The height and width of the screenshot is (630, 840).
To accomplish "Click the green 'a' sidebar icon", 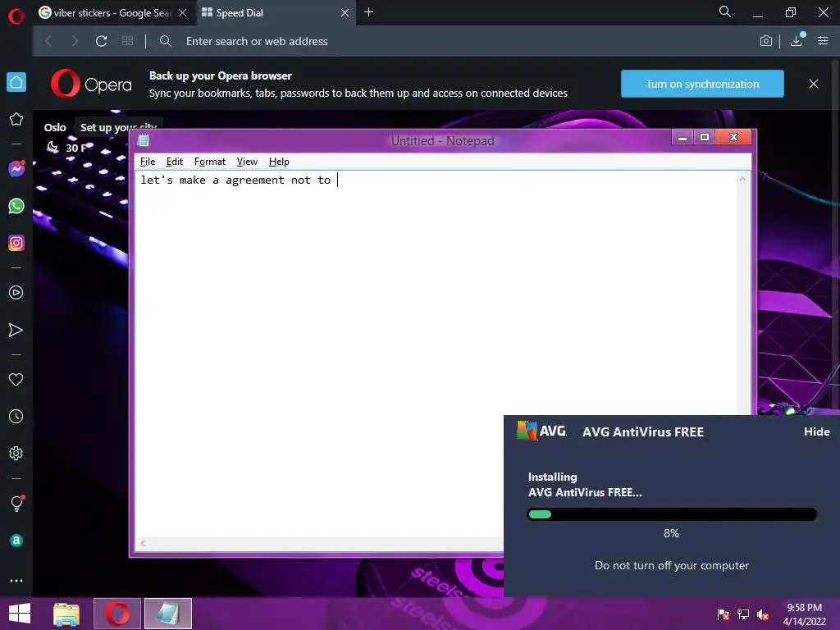I will (16, 541).
